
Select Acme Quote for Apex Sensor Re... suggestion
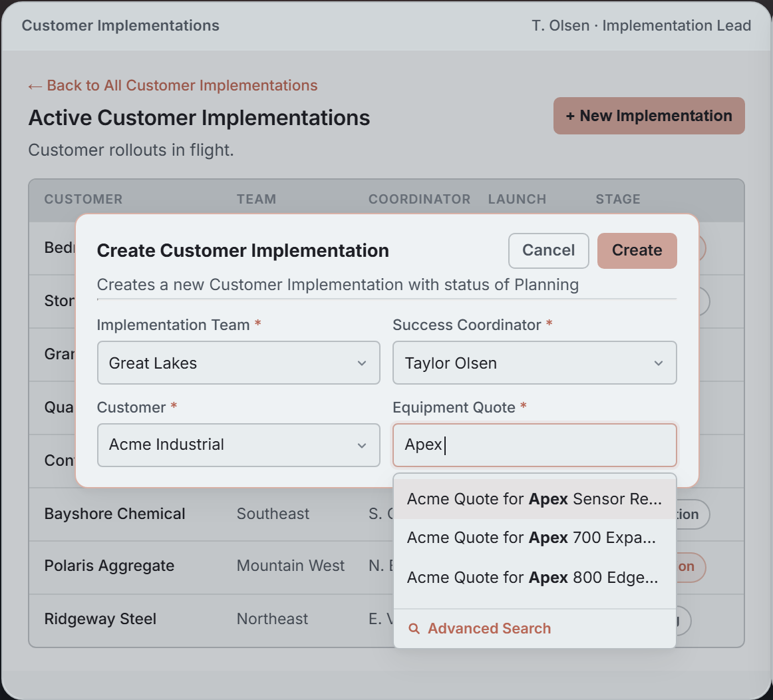pos(534,499)
